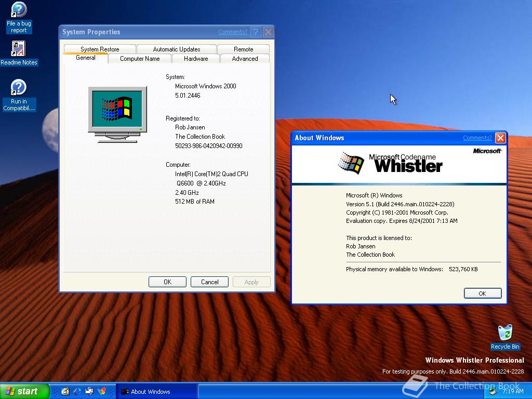This screenshot has height=399, width=532.
Task: Click OK in System Properties
Action: (x=167, y=282)
